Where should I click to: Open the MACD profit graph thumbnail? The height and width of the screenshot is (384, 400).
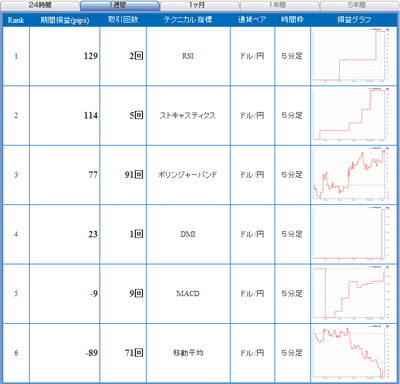pos(351,293)
